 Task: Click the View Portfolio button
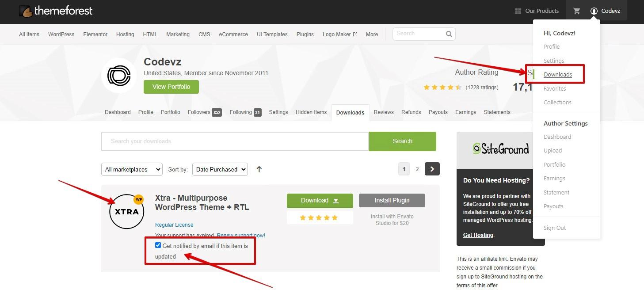(x=171, y=87)
